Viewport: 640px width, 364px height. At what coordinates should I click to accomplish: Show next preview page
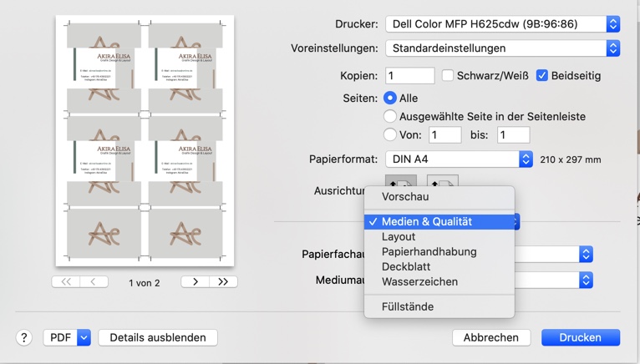click(196, 282)
